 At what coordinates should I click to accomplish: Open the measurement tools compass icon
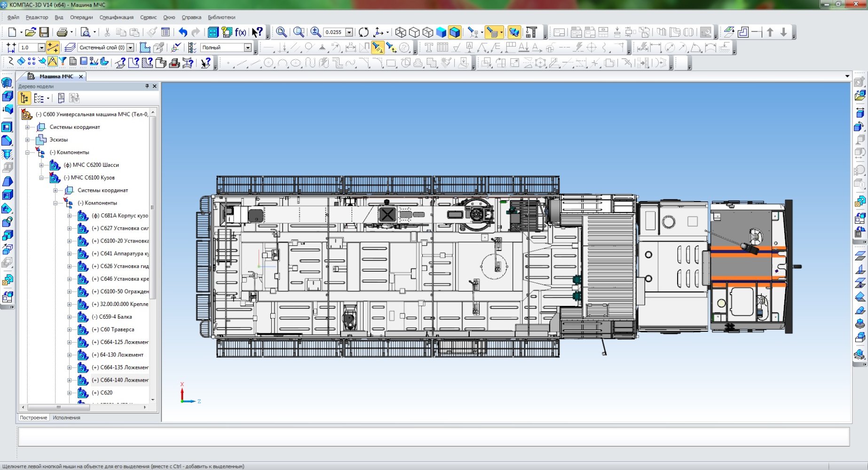[x=52, y=62]
